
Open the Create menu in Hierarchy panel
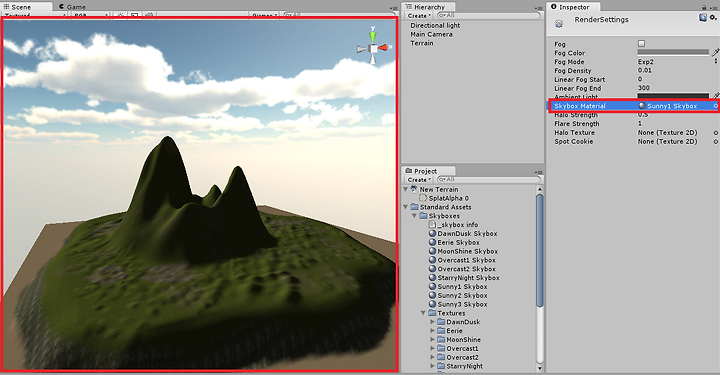click(419, 16)
